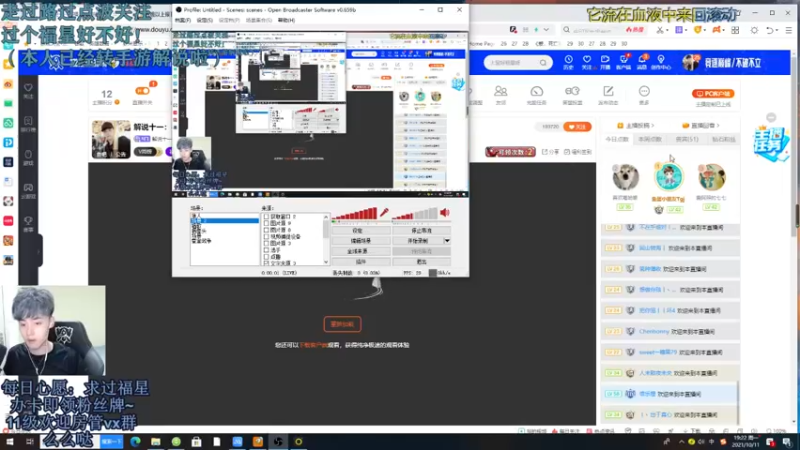800x450 pixels.
Task: Click the OBS icon in the taskbar
Action: pyautogui.click(x=278, y=441)
